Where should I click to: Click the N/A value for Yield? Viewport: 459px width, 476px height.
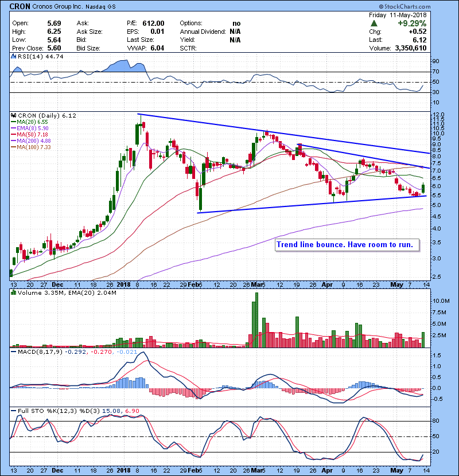point(235,40)
